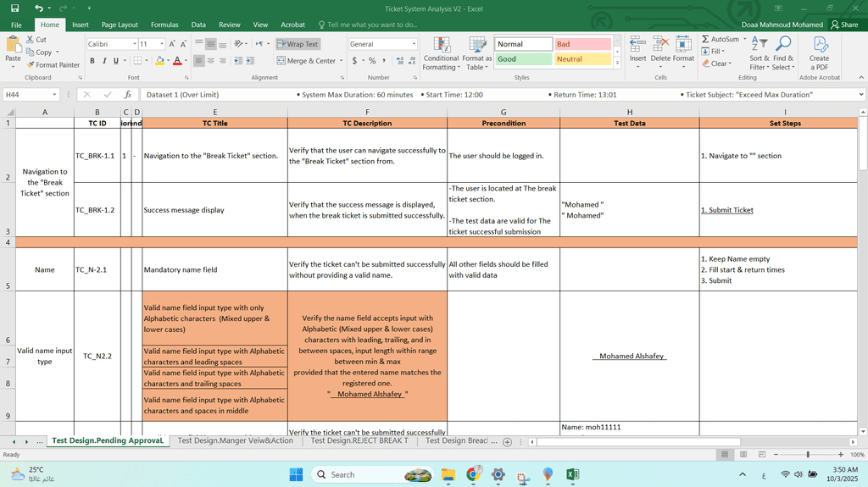Open Format as Table gallery

pos(476,53)
